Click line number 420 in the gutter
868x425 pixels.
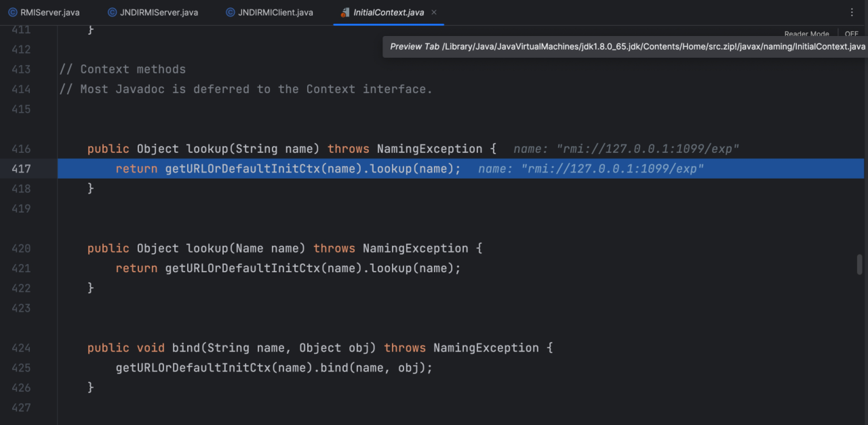tap(21, 248)
